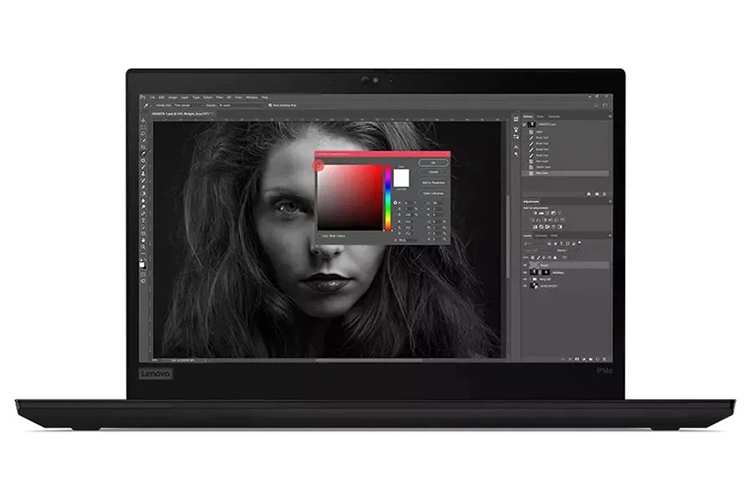
Task: Select the History Brush tool
Action: click(x=143, y=180)
